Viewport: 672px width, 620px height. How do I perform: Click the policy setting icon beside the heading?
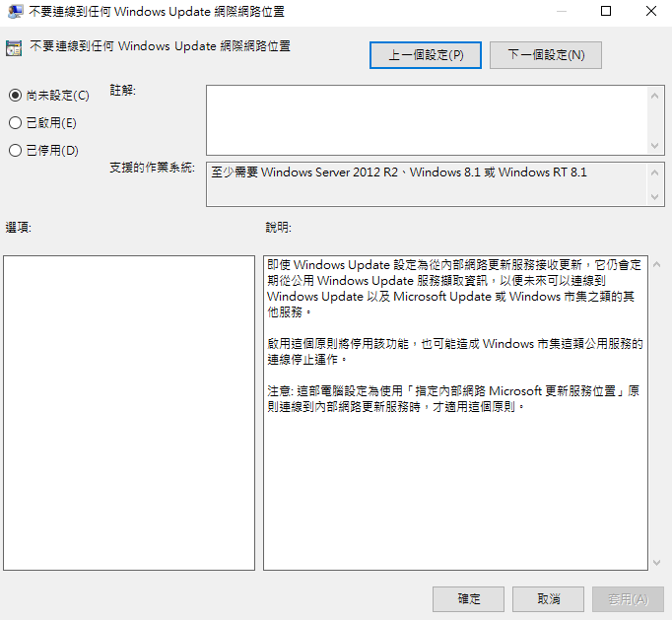point(14,48)
